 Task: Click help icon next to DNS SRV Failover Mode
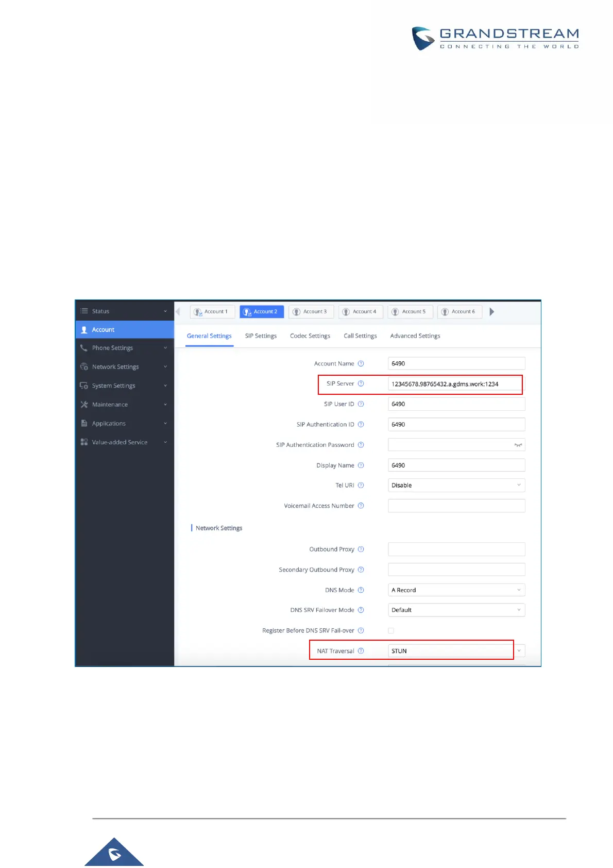coord(361,610)
